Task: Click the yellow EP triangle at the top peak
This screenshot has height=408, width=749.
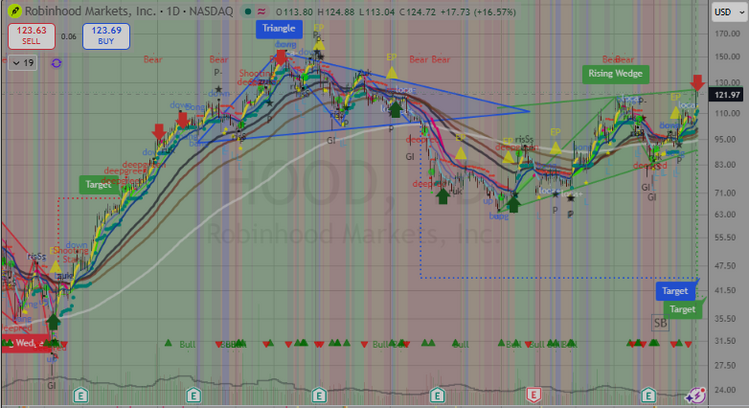Action: coord(319,44)
